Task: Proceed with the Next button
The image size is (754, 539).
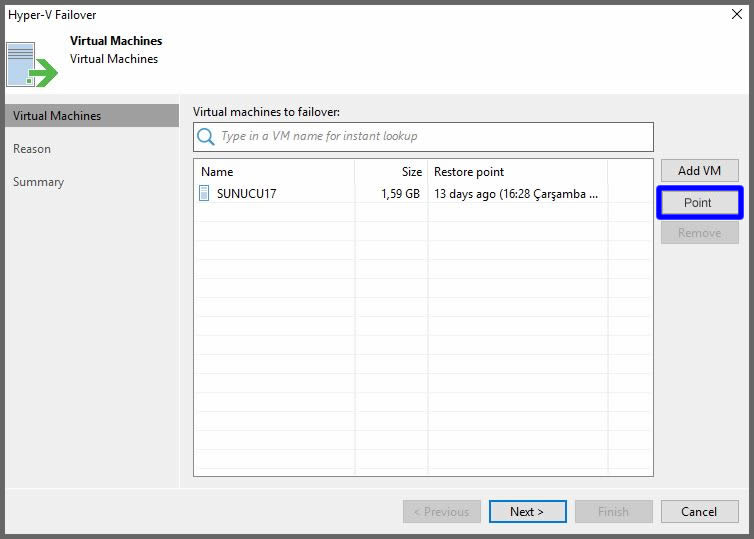Action: click(x=527, y=512)
